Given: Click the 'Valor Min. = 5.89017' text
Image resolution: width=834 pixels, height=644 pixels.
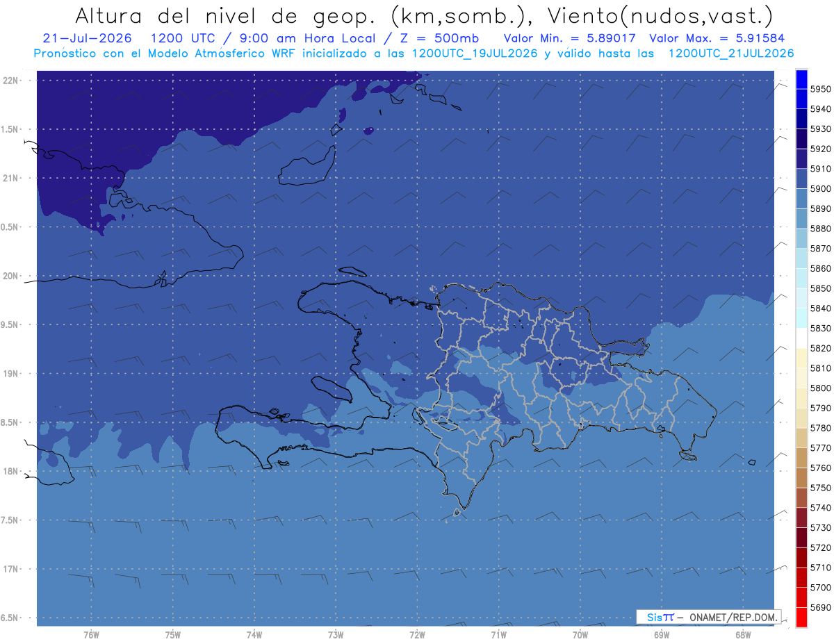Looking at the screenshot, I should coord(570,38).
